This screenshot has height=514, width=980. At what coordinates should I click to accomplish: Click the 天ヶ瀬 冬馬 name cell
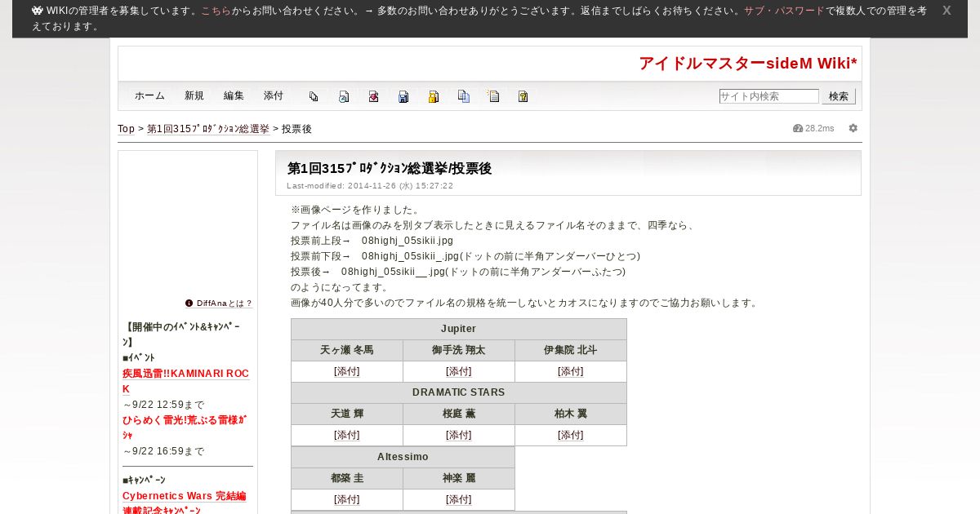pos(347,350)
